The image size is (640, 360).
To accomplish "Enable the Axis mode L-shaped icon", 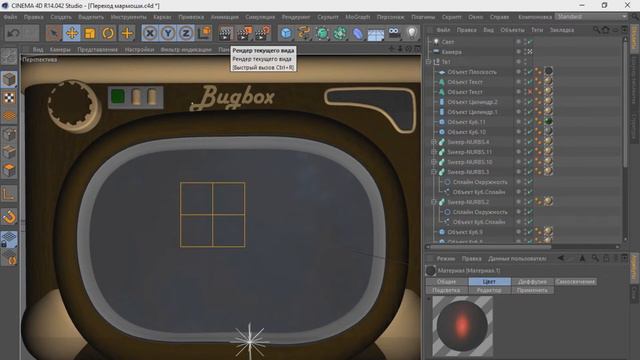I will tap(9, 194).
